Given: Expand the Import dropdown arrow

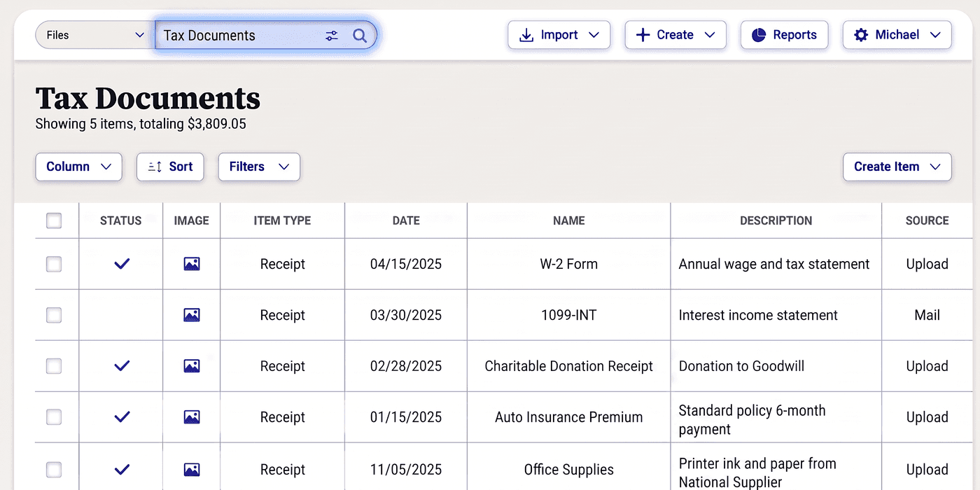Looking at the screenshot, I should pos(594,35).
